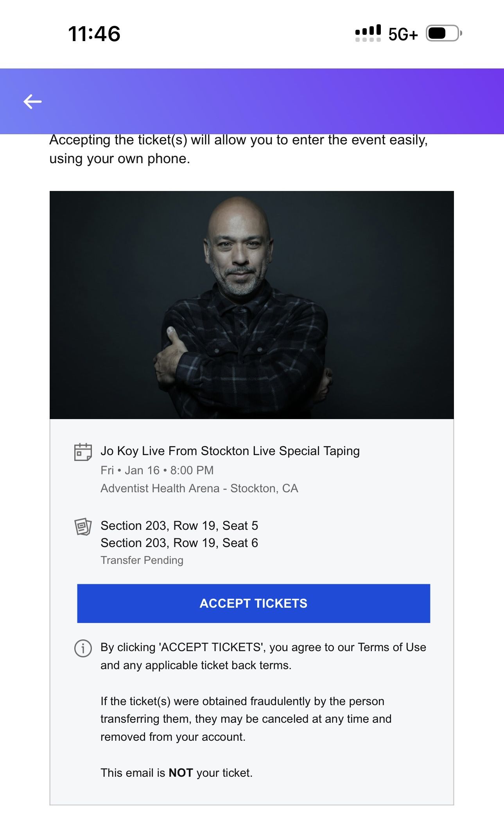Open the Terms of Use text
This screenshot has height=819, width=504.
click(x=392, y=647)
